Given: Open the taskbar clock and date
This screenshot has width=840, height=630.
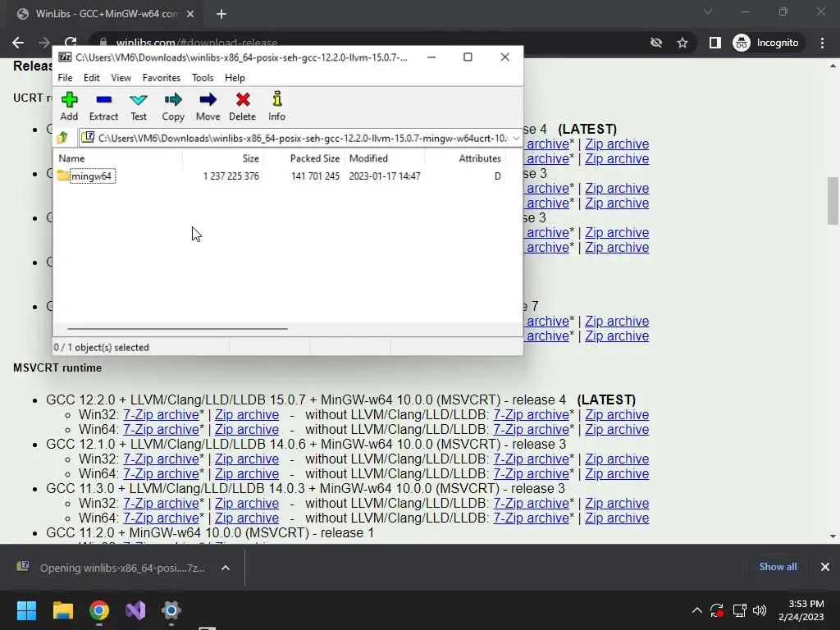Looking at the screenshot, I should pos(801,610).
